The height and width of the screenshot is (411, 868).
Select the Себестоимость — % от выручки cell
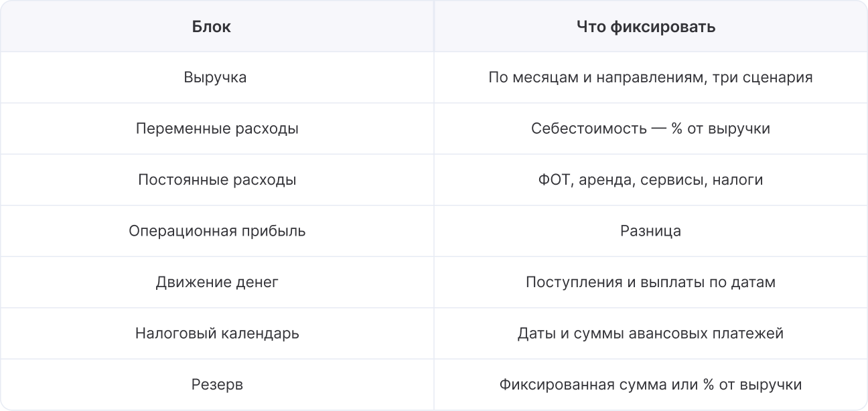click(650, 129)
